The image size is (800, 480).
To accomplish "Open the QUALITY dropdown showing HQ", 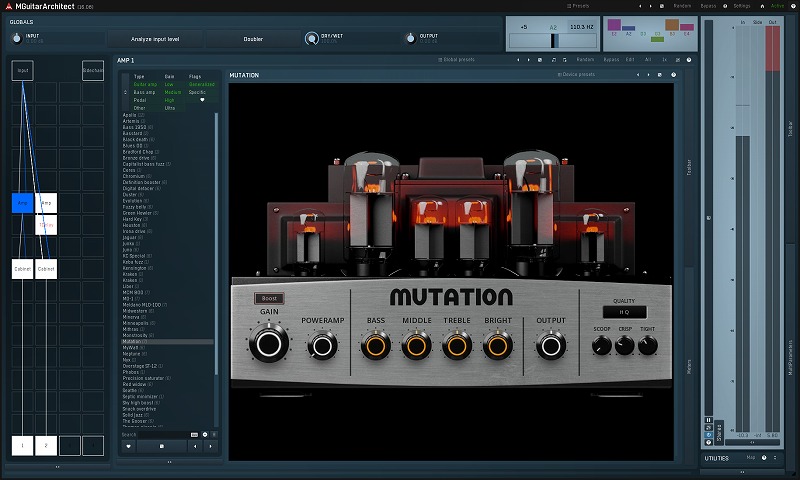I will coord(624,312).
